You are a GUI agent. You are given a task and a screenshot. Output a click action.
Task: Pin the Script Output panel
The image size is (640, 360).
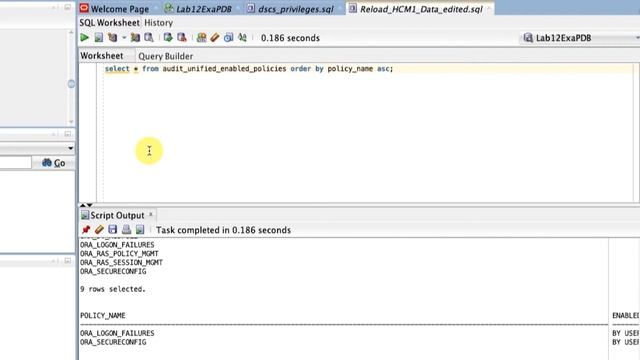point(86,230)
